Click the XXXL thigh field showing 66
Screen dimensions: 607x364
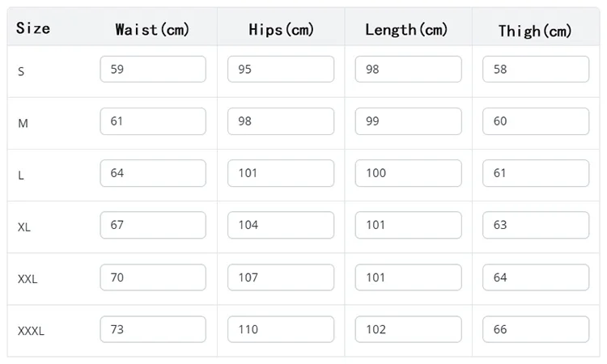536,329
